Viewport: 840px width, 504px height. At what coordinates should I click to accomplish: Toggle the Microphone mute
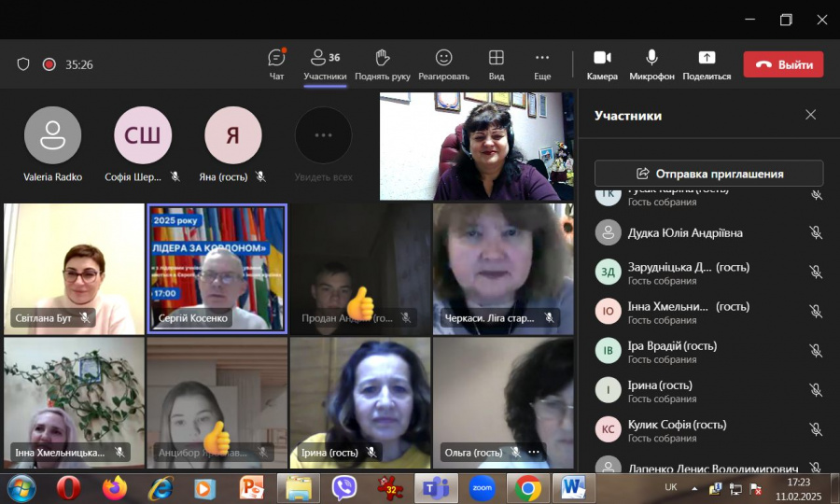point(651,64)
